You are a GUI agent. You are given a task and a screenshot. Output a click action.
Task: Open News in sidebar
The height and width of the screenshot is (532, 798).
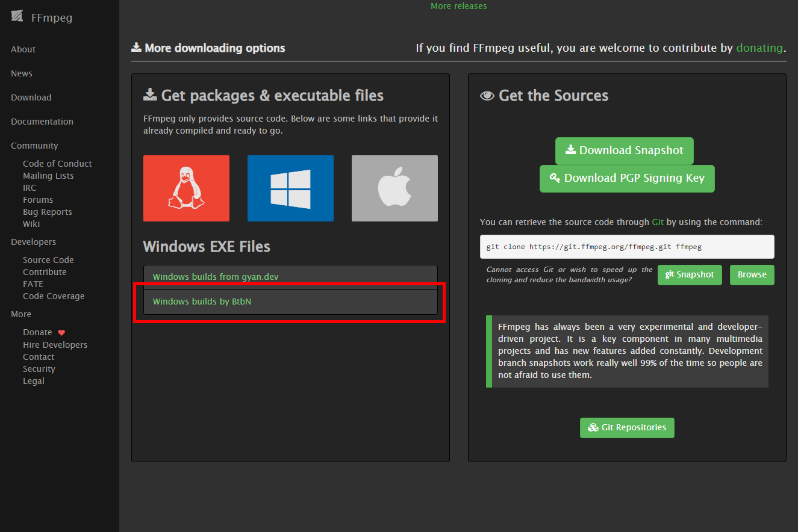[x=22, y=73]
